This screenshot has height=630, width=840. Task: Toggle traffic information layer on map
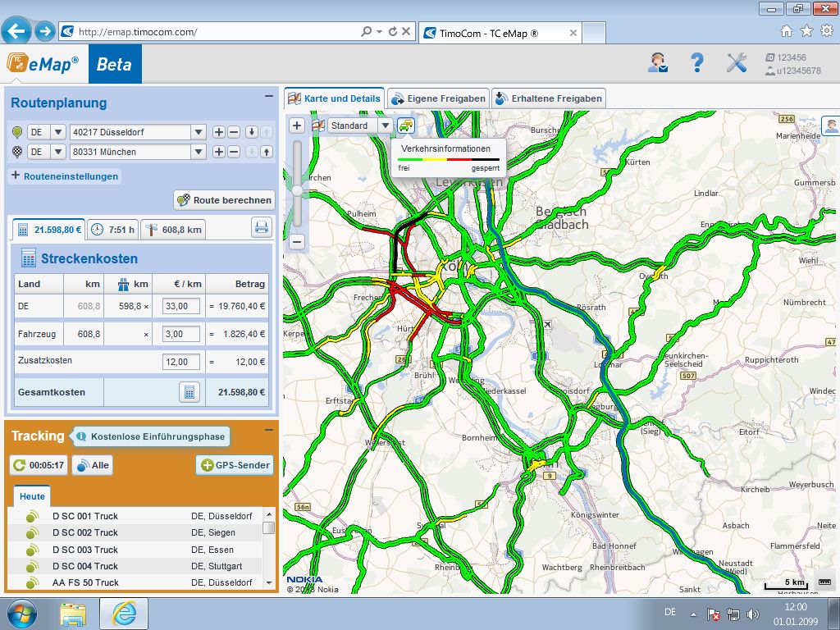click(406, 126)
